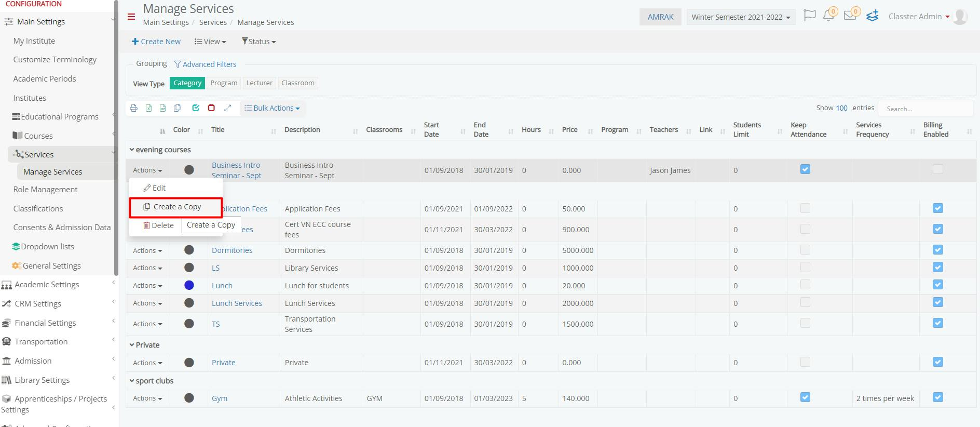Toggle Billing Enabled for Lunch row
The width and height of the screenshot is (980, 427).
[x=938, y=285]
